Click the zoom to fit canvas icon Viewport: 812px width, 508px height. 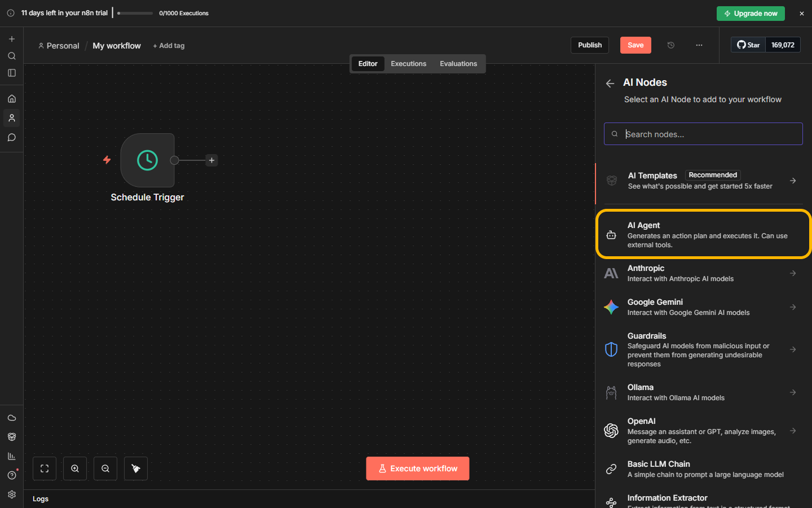45,468
